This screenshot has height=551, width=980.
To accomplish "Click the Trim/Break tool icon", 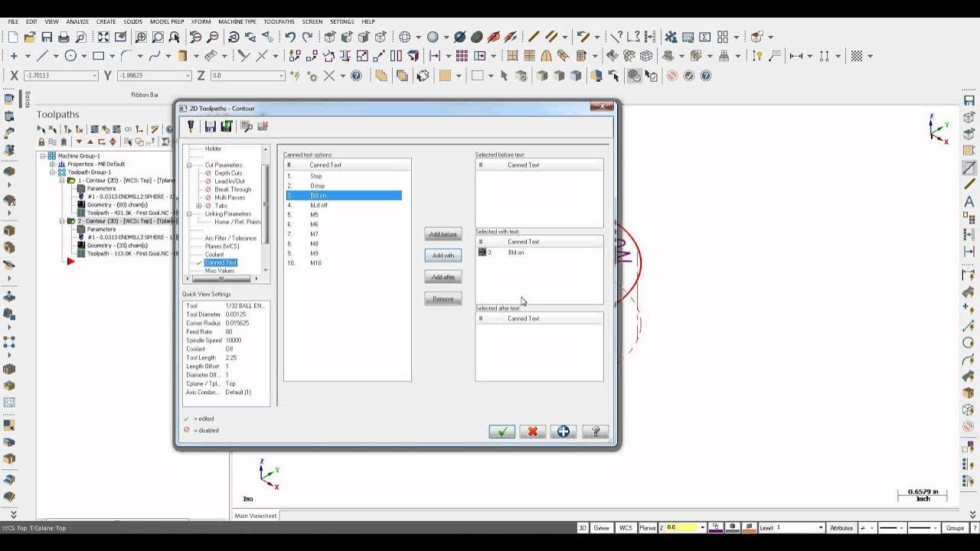I will click(243, 56).
